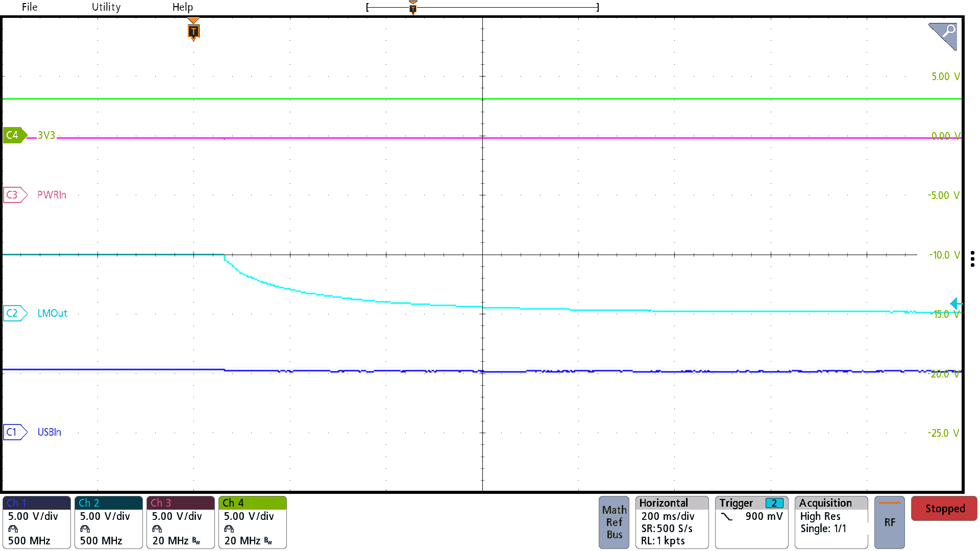This screenshot has height=551, width=980.
Task: Click the C2 LMOut channel marker badge
Action: (x=14, y=313)
